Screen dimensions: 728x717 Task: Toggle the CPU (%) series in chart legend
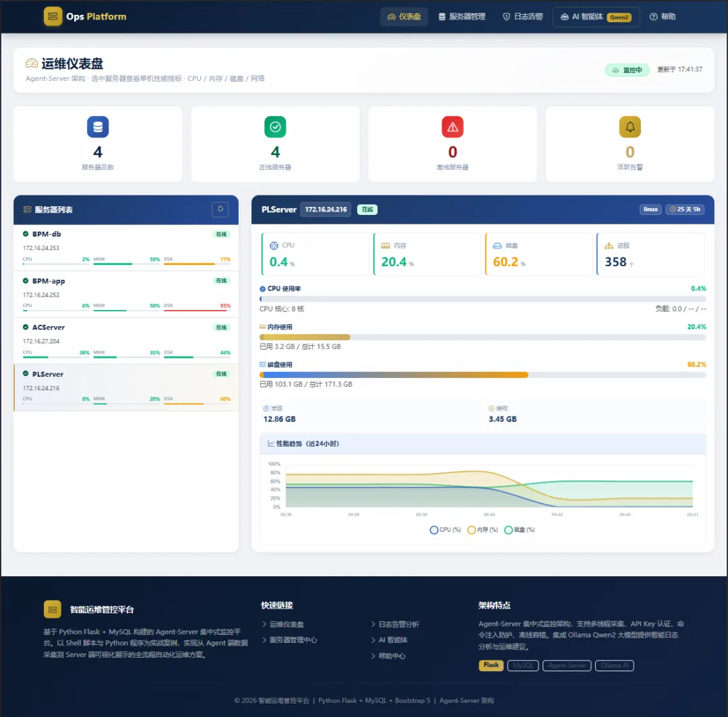coord(446,530)
